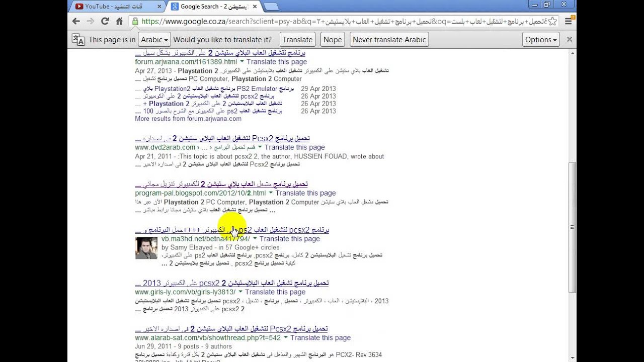Switch to the YouTube tab
This screenshot has width=644, height=362.
[x=118, y=7]
